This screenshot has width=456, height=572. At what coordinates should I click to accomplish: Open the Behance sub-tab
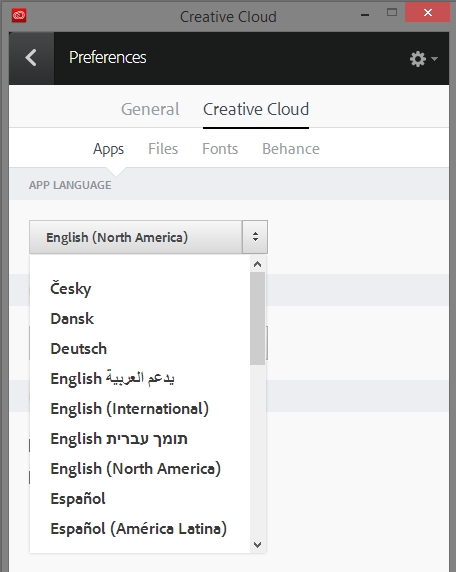pyautogui.click(x=291, y=149)
